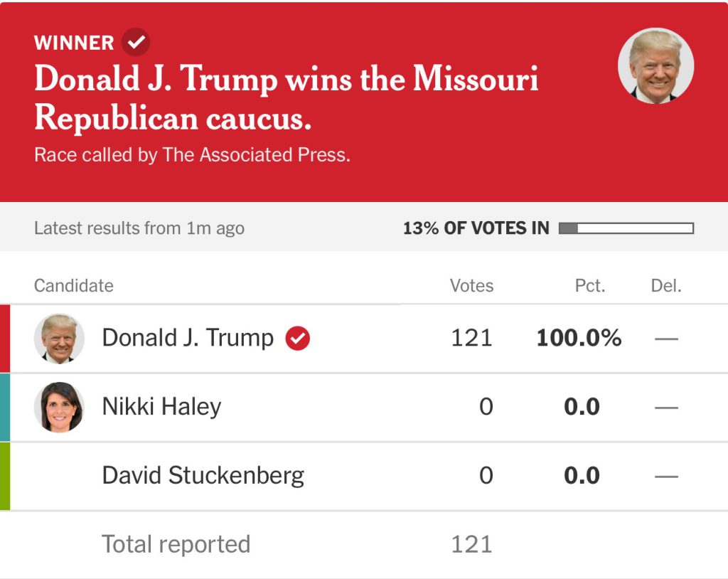This screenshot has height=579, width=728.
Task: Select the Nikki Haley candidate name
Action: click(x=161, y=407)
